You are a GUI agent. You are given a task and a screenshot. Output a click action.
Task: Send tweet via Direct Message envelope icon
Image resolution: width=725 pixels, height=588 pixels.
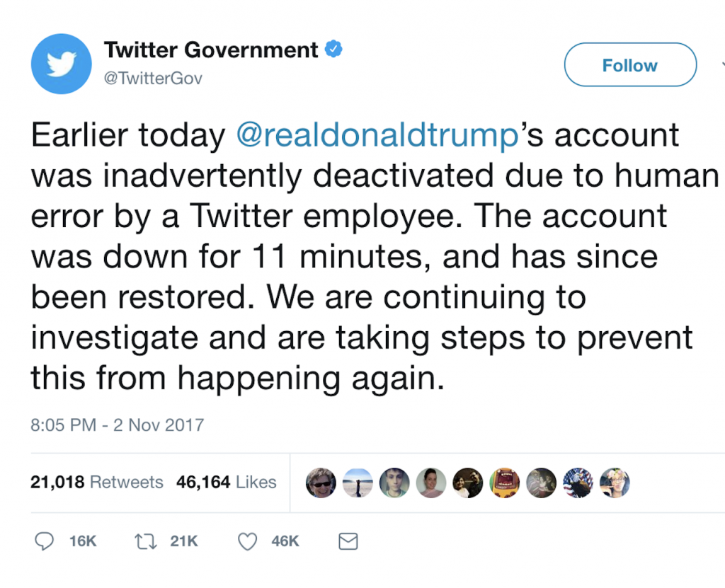pos(348,541)
